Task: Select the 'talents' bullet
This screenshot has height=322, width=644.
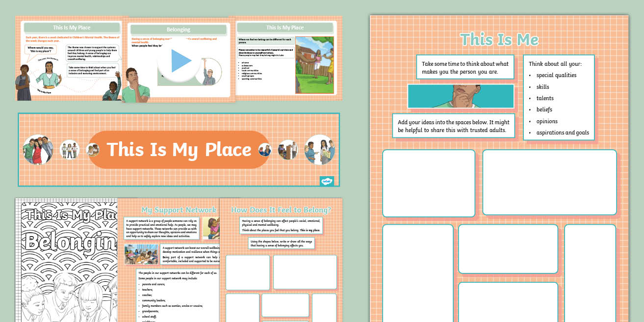Action: pyautogui.click(x=544, y=98)
